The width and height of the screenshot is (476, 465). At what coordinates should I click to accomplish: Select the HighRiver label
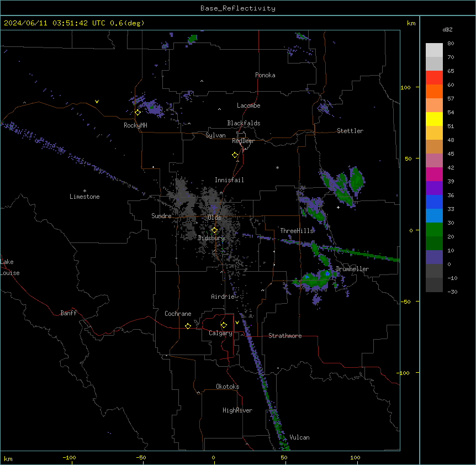(x=237, y=410)
